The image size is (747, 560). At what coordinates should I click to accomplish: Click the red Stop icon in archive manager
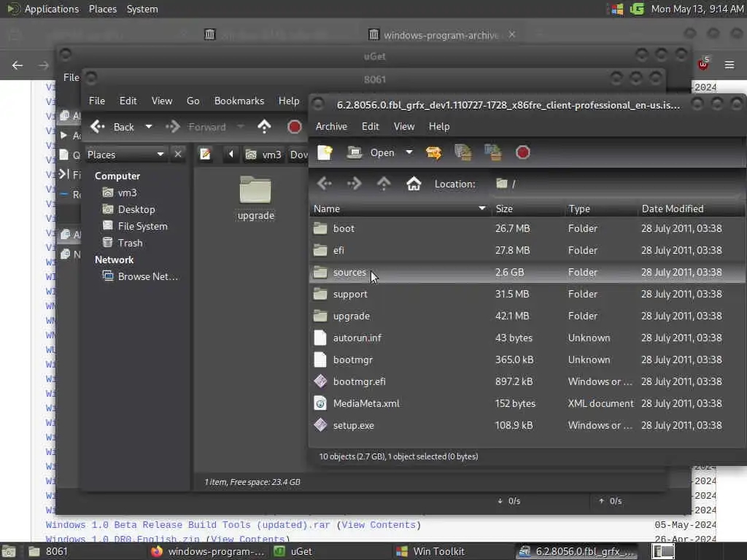[522, 152]
